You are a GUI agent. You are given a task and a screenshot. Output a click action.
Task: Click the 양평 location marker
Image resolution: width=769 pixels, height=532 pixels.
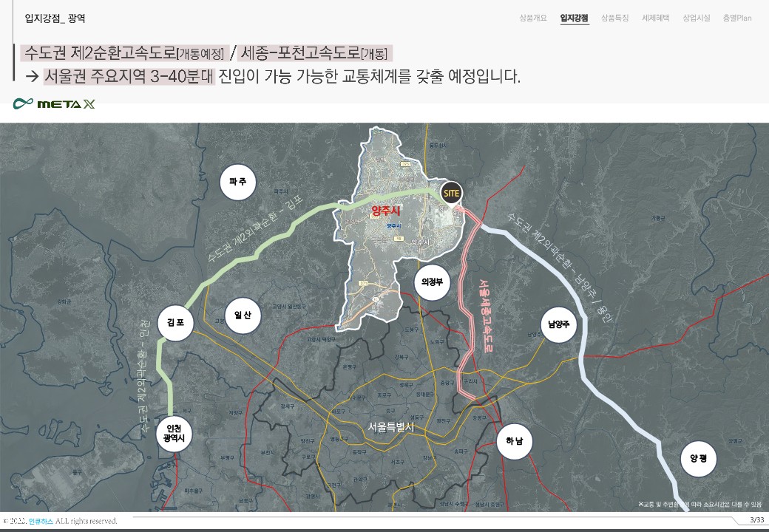tap(699, 458)
